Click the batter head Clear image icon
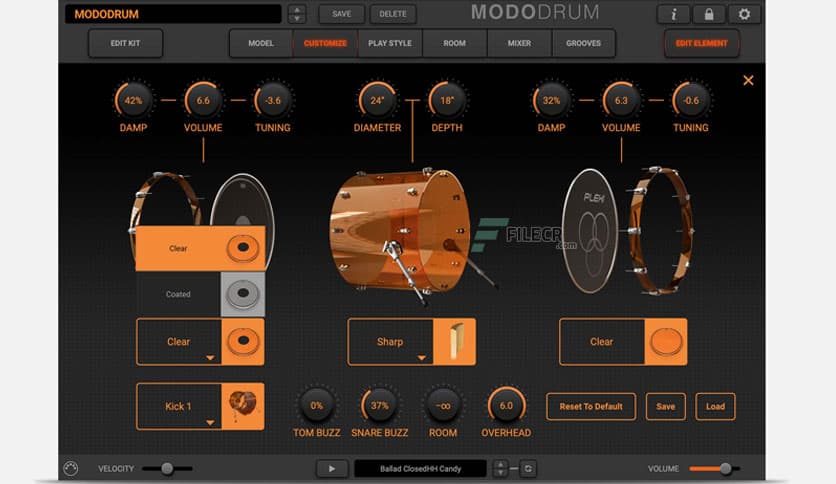 point(243,342)
